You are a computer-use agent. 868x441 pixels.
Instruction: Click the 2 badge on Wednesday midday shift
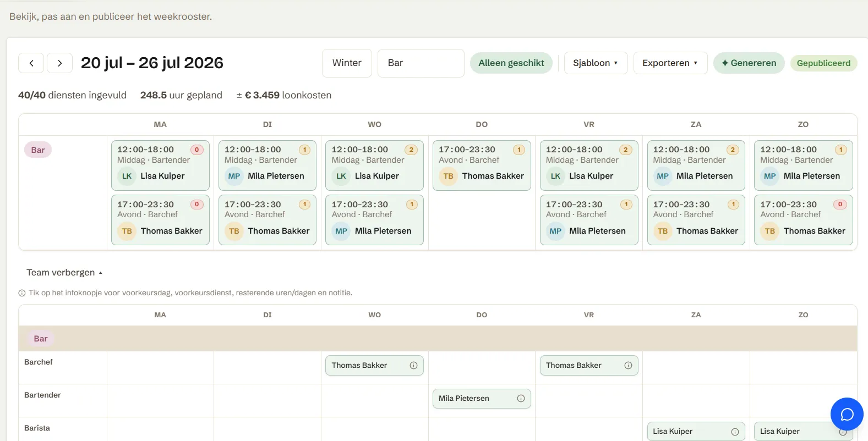[x=411, y=150]
